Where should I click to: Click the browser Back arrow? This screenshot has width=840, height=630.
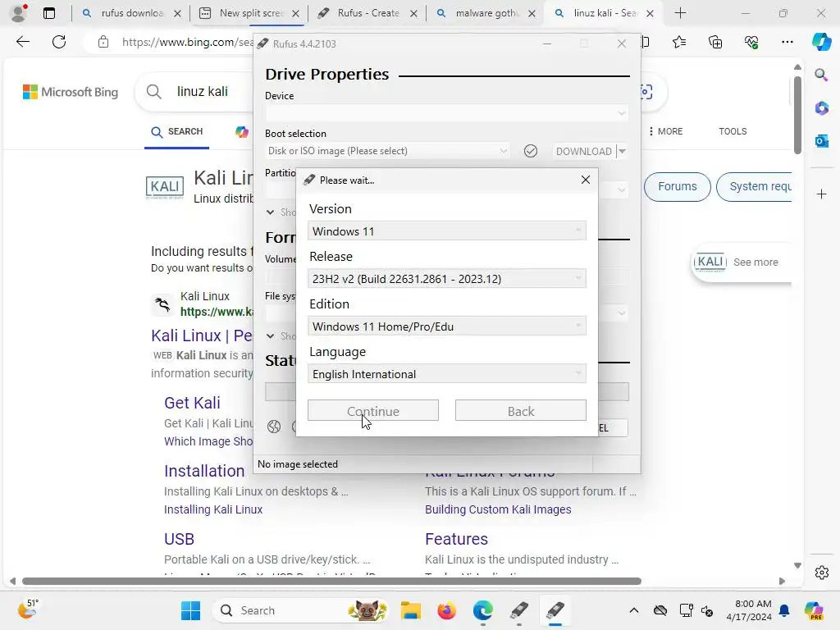click(x=22, y=42)
